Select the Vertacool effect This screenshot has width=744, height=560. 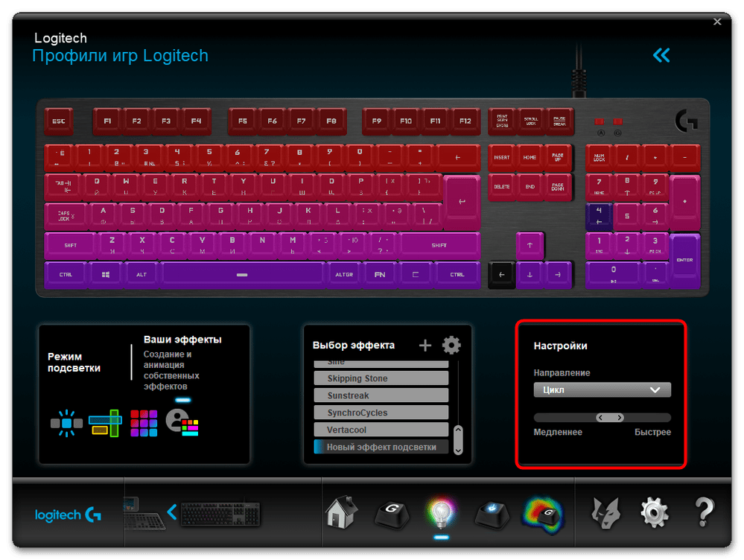381,430
